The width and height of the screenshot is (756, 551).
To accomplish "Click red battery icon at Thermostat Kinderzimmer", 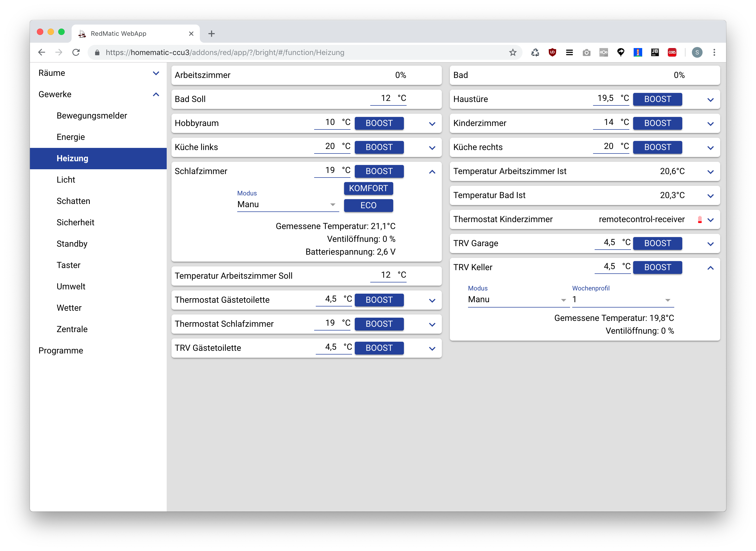I will [700, 219].
